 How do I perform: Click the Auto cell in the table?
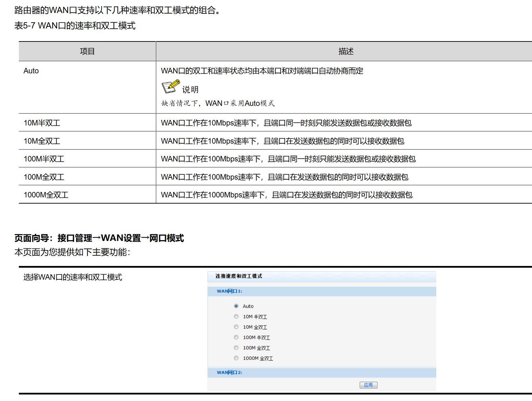tap(31, 71)
